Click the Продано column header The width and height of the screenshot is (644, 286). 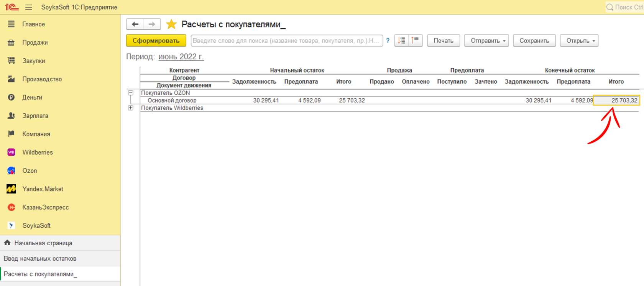pos(382,82)
